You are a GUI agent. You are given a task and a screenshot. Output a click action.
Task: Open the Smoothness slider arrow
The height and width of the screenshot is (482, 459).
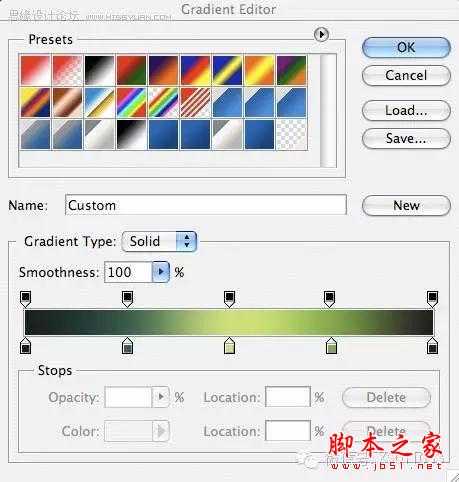pos(161,272)
